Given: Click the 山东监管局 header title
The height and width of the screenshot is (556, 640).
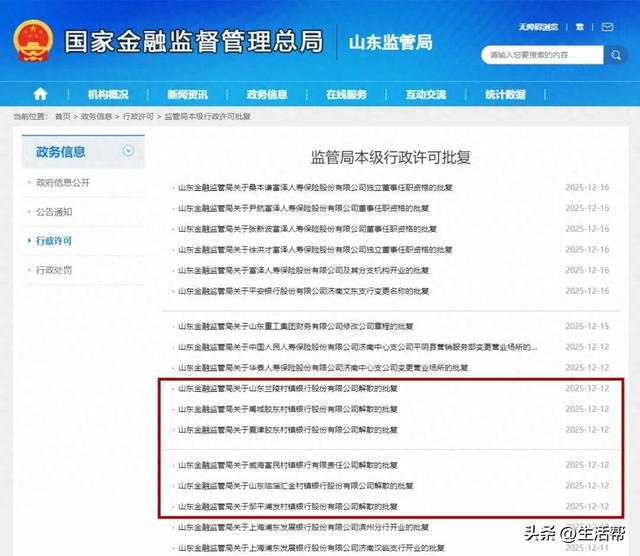Looking at the screenshot, I should (391, 42).
